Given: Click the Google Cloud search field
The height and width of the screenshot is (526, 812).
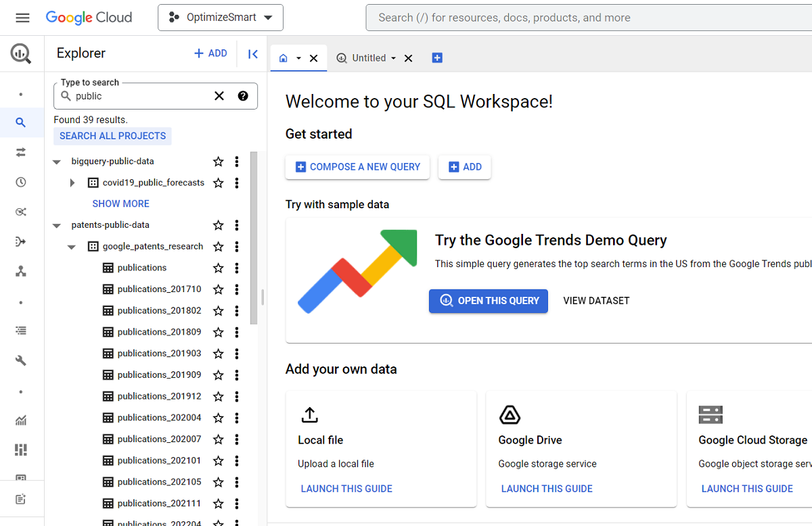Looking at the screenshot, I should (589, 18).
